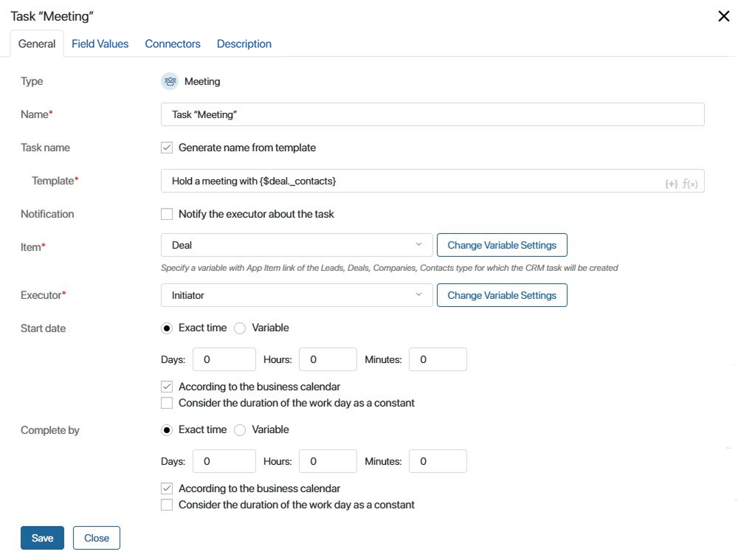Select Variable for Complete by
Viewport: 738px width, 560px height.
[240, 430]
